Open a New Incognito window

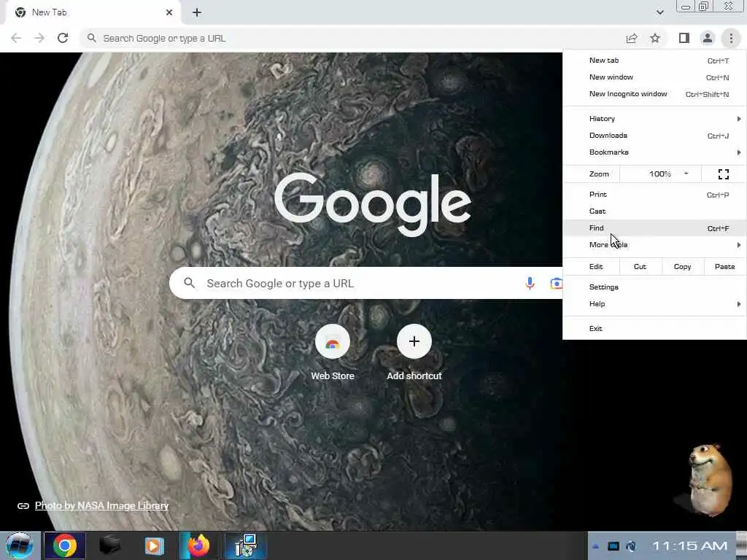pyautogui.click(x=654, y=94)
